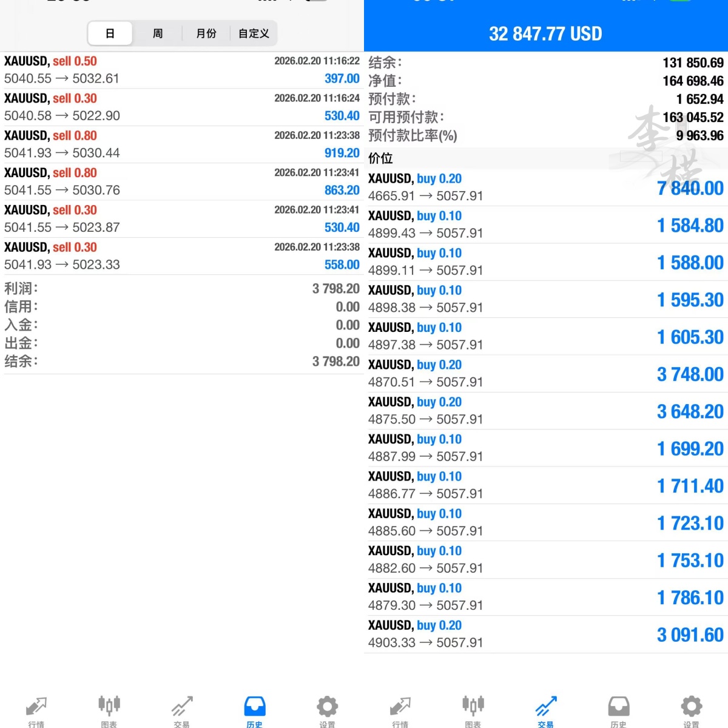Select the XAUUSD sell 0.80 entry with 919.20 profit
The image size is (728, 728).
tap(182, 144)
